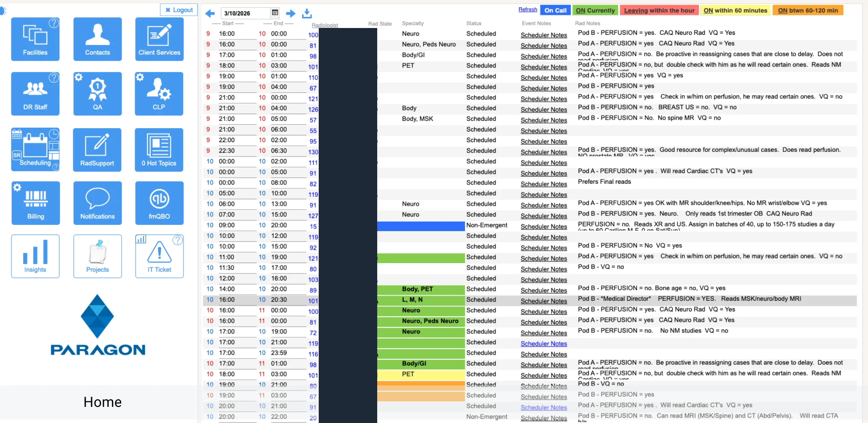Image resolution: width=868 pixels, height=423 pixels.
Task: Click the red Leaving within the hour legend
Action: [659, 10]
